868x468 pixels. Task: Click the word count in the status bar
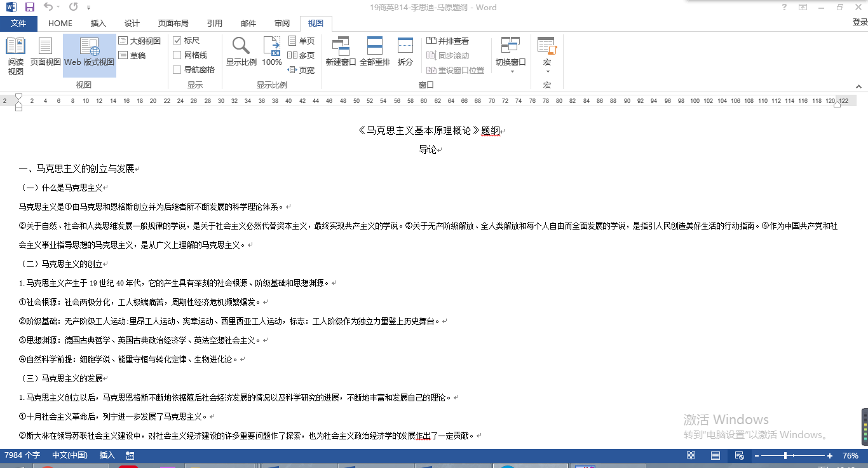pos(23,455)
